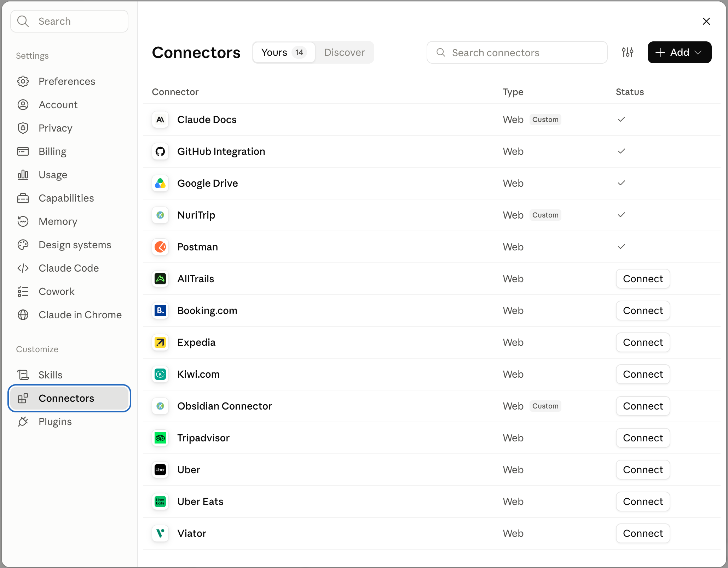Image resolution: width=728 pixels, height=568 pixels.
Task: Focus the settings Search field
Action: click(x=69, y=21)
